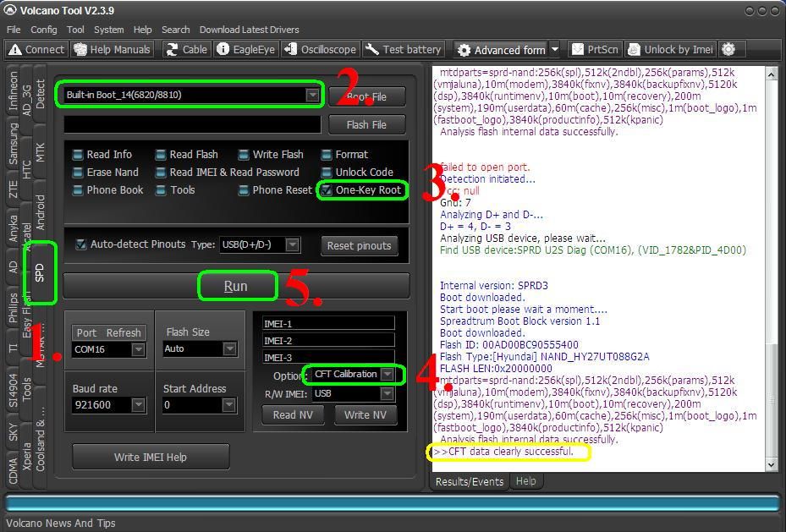This screenshot has height=532, width=786.
Task: Open the Config menu
Action: pyautogui.click(x=43, y=30)
